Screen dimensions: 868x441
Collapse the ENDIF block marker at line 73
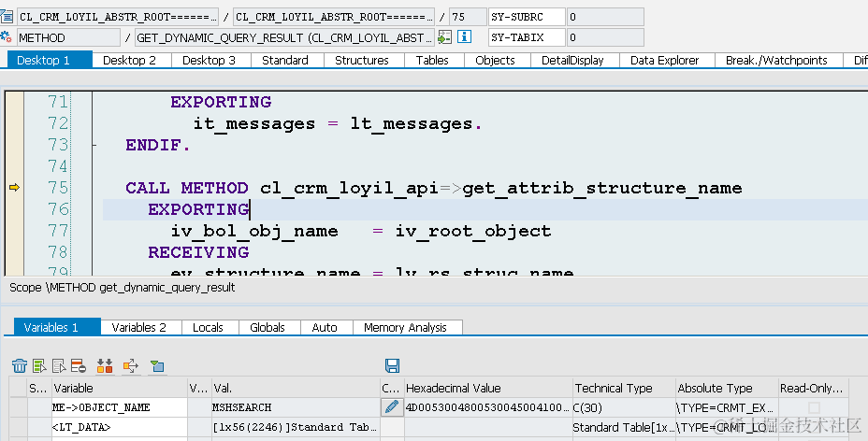(x=94, y=146)
